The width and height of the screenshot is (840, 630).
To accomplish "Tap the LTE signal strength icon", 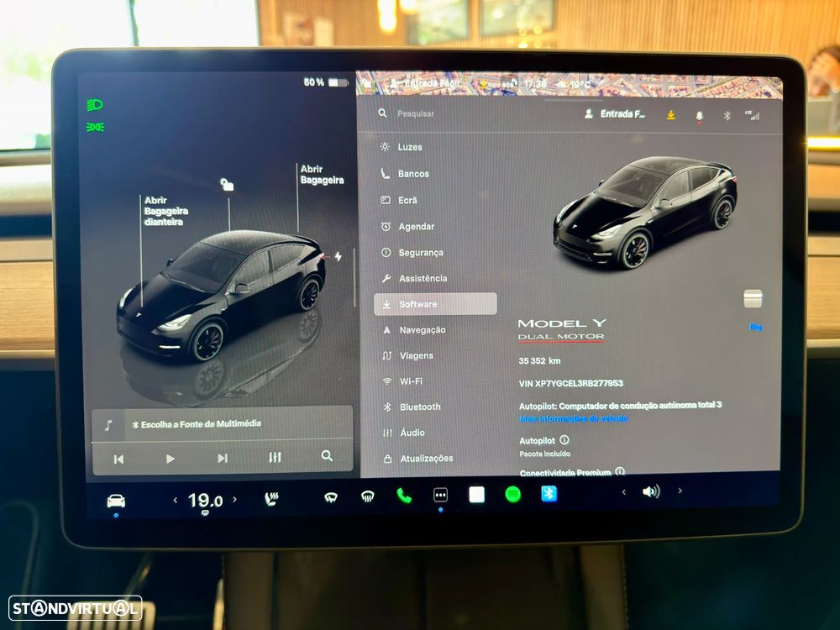I will pos(752,115).
